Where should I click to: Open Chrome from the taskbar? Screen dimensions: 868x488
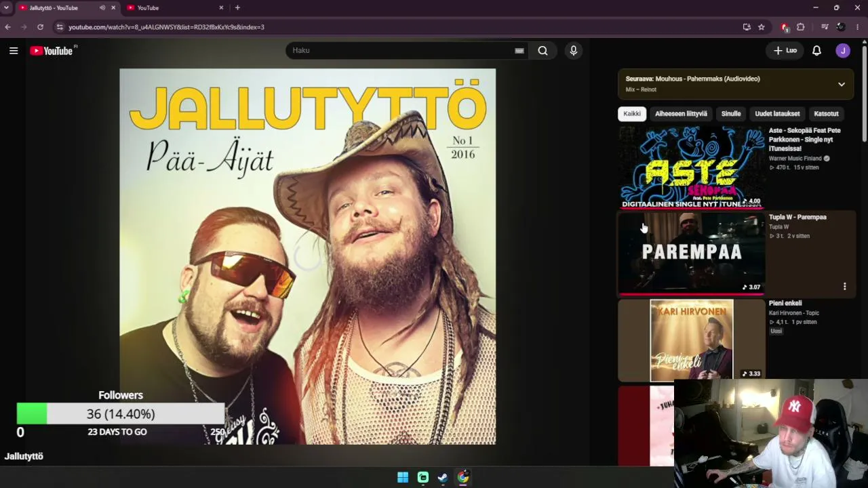click(462, 477)
